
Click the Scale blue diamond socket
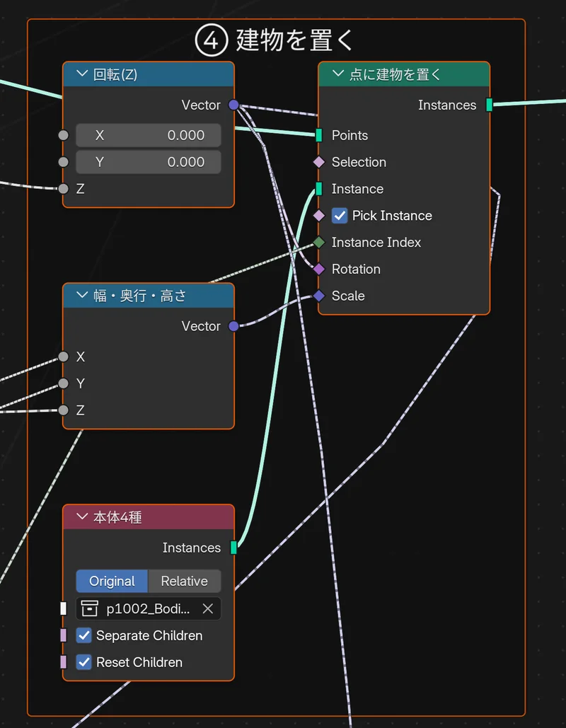coord(319,296)
